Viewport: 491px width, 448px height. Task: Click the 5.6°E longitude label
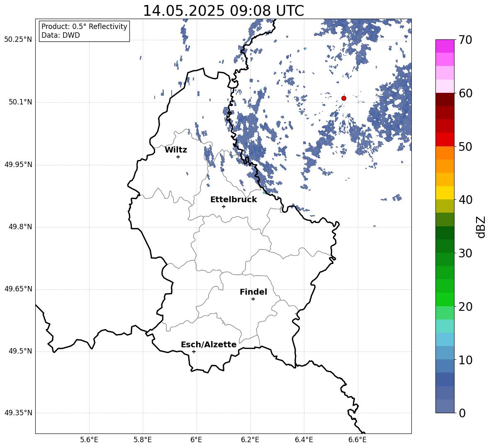[89, 440]
